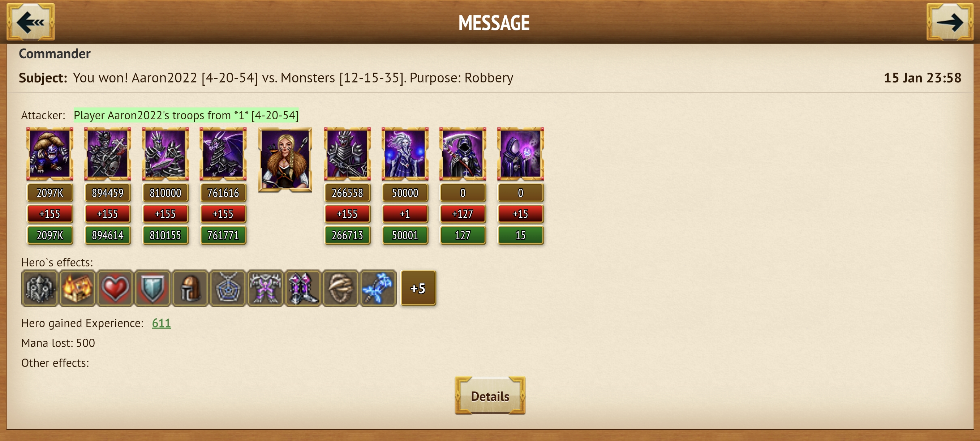The image size is (980, 441).
Task: Click the bronze helmet effect icon
Action: point(190,288)
